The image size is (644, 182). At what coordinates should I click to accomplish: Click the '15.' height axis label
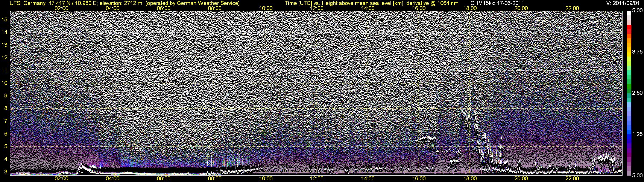(x=5, y=19)
